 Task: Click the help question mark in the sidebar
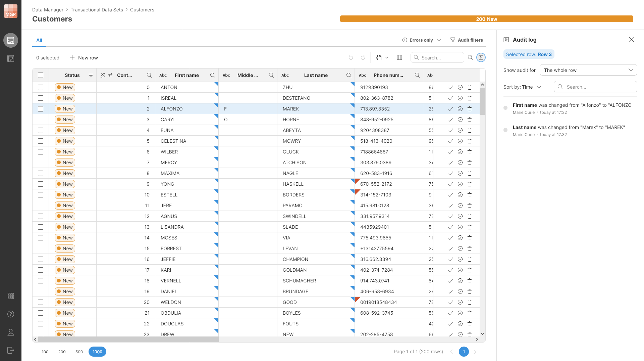pos(10,314)
